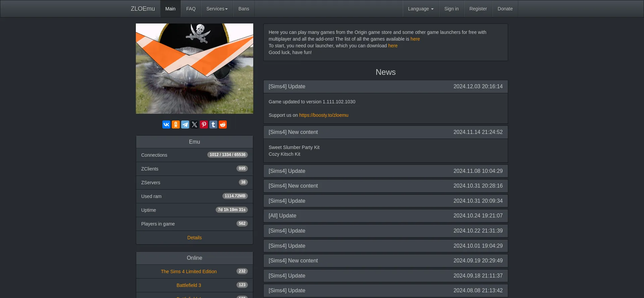This screenshot has width=644, height=298.
Task: Expand [Sims4] Update 2024.08.08 news
Action: point(386,291)
